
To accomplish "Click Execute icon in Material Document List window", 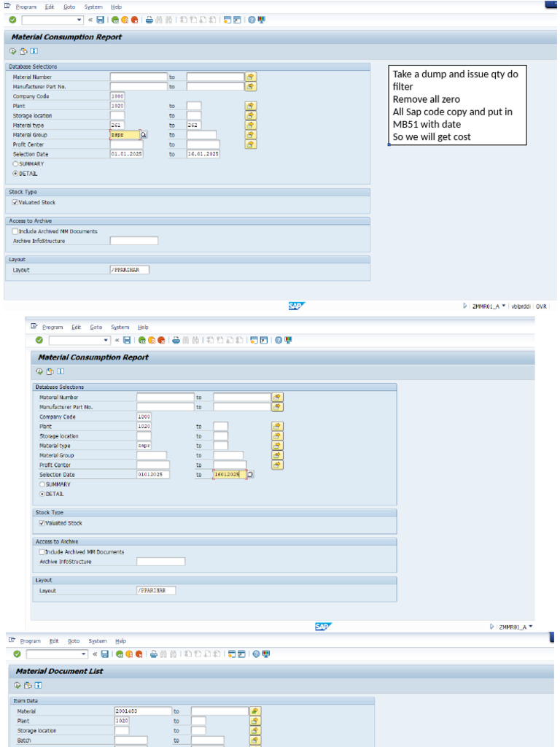I will click(17, 686).
